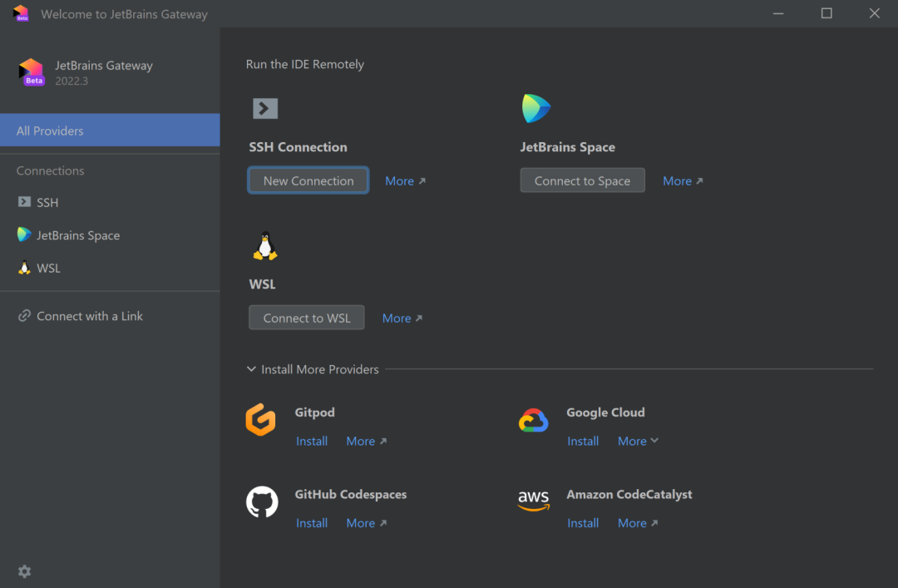Open the More link for Gitpod
The height and width of the screenshot is (588, 898).
point(367,441)
